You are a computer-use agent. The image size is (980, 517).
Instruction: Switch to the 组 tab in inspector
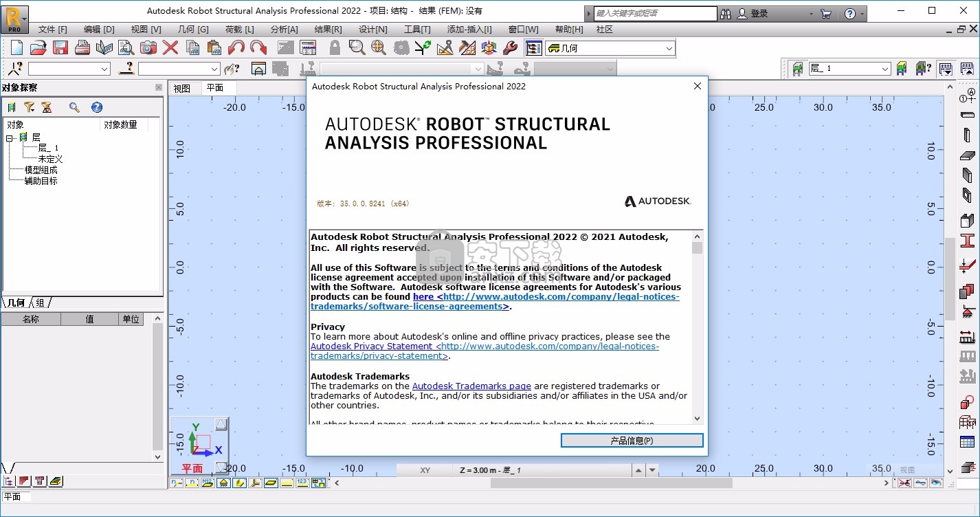(41, 302)
